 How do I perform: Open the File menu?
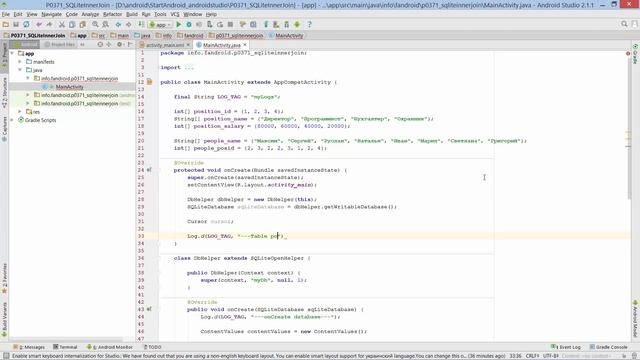6,14
